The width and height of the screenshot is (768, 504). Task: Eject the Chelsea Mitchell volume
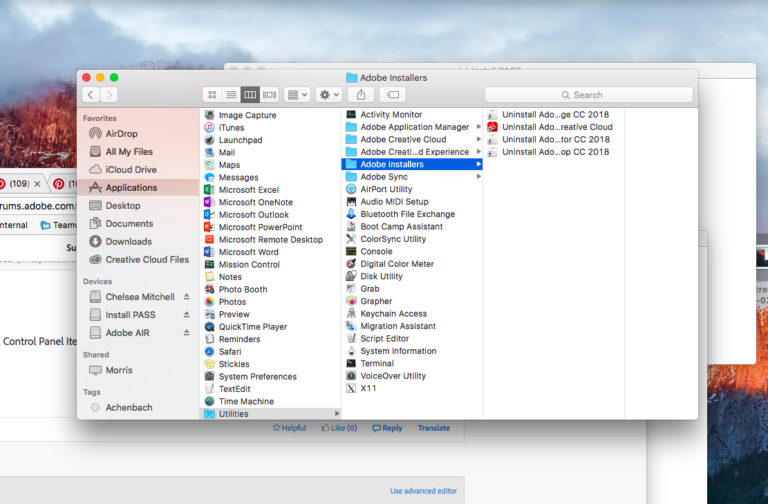[187, 297]
